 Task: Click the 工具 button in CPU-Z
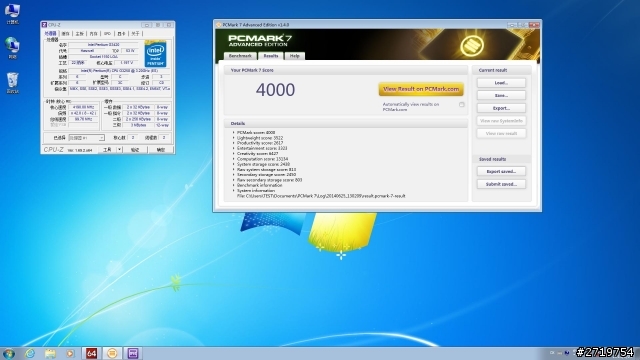point(107,150)
